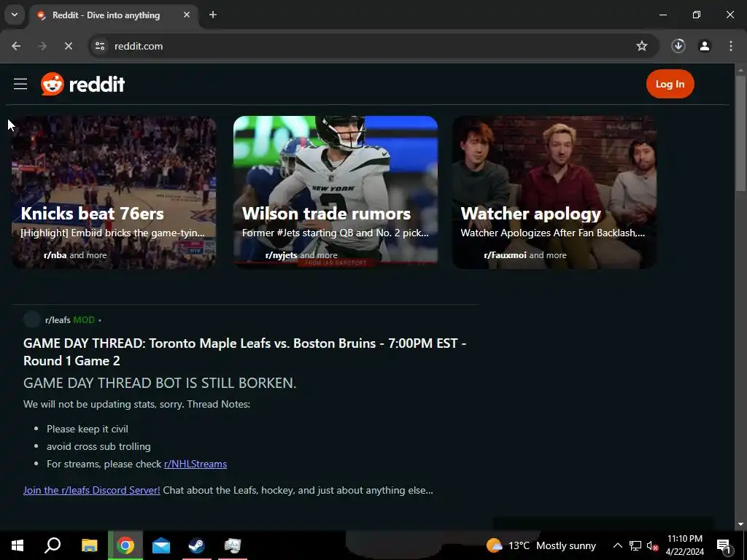Viewport: 747px width, 560px height.
Task: Open the weather widget showing 13°C
Action: click(x=541, y=545)
